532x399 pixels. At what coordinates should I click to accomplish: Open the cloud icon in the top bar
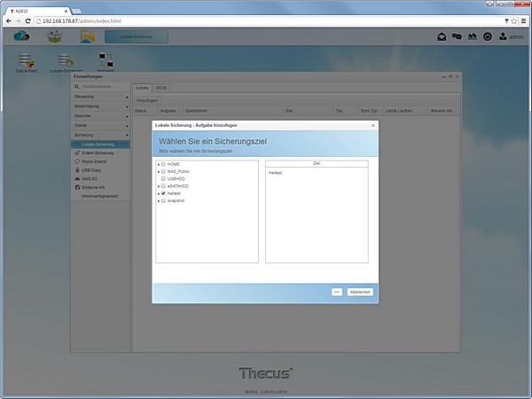coord(21,36)
